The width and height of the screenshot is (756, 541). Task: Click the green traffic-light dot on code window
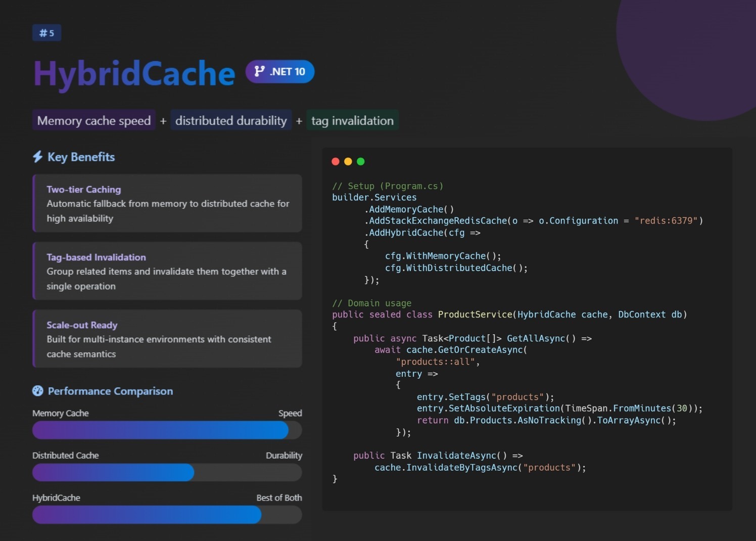(361, 161)
